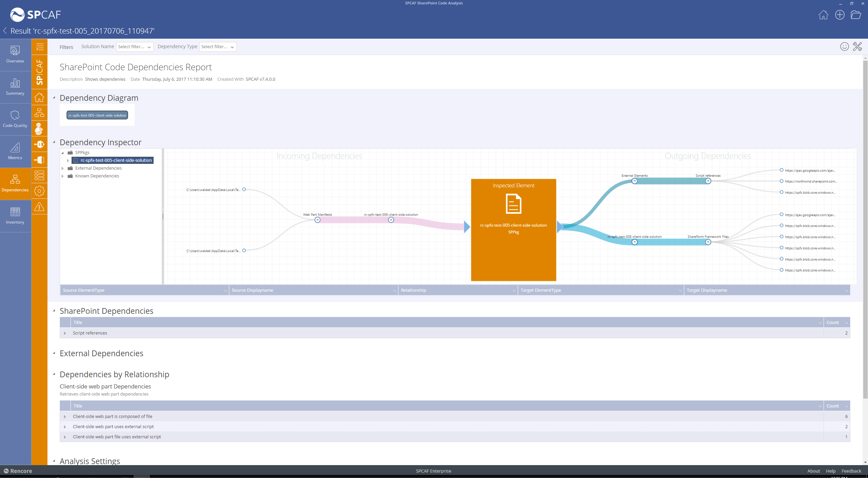Expand 'Client-side web part file uses external script' row
This screenshot has height=478, width=868.
pyautogui.click(x=65, y=437)
